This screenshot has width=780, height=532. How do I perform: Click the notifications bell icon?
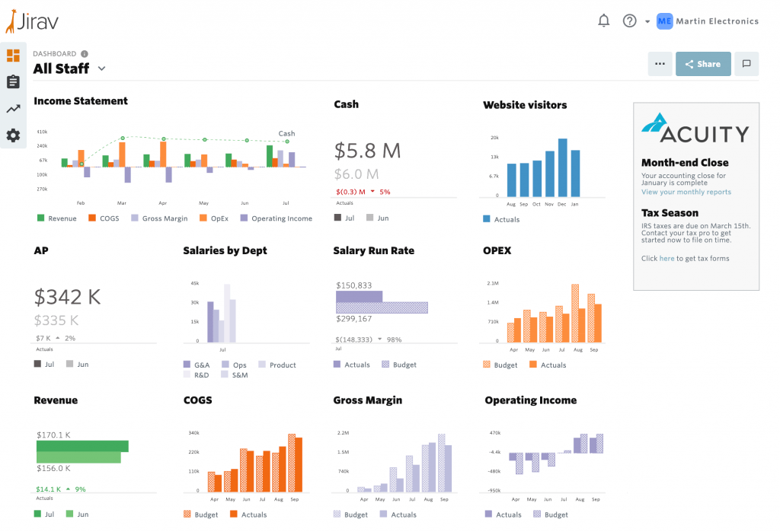click(x=604, y=21)
